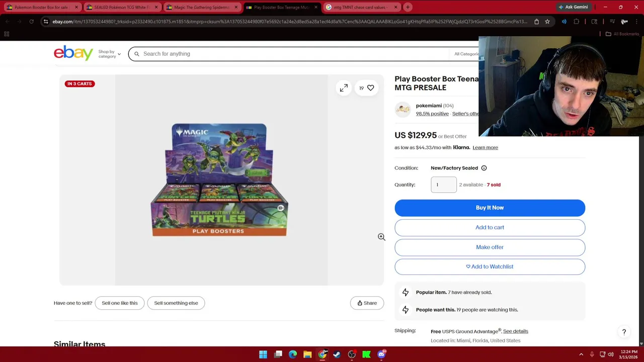The height and width of the screenshot is (362, 644).
Task: Share this listing
Action: tap(367, 303)
